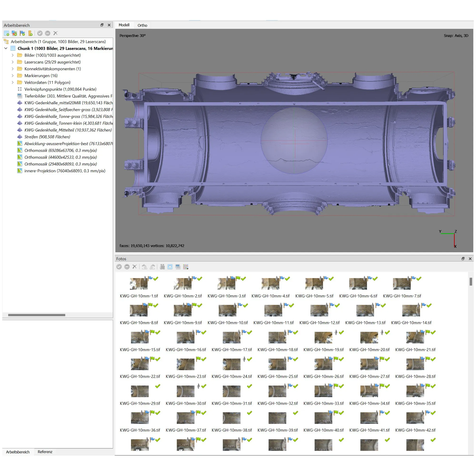Switch to the Modell tab

point(124,25)
